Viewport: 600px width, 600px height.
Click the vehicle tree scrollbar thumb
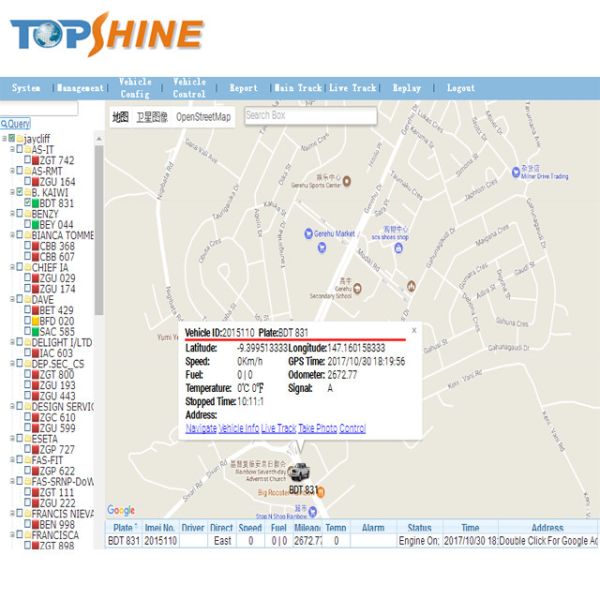(99, 230)
